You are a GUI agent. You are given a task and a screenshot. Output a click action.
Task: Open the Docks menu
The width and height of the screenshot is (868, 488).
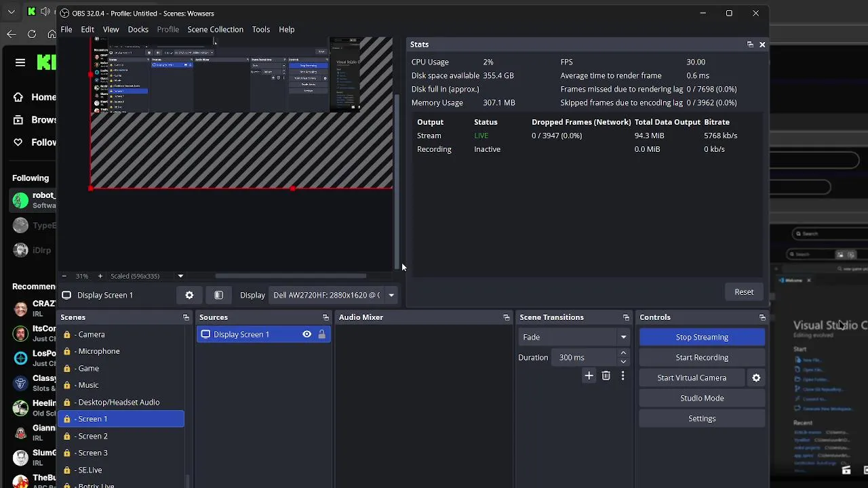138,29
